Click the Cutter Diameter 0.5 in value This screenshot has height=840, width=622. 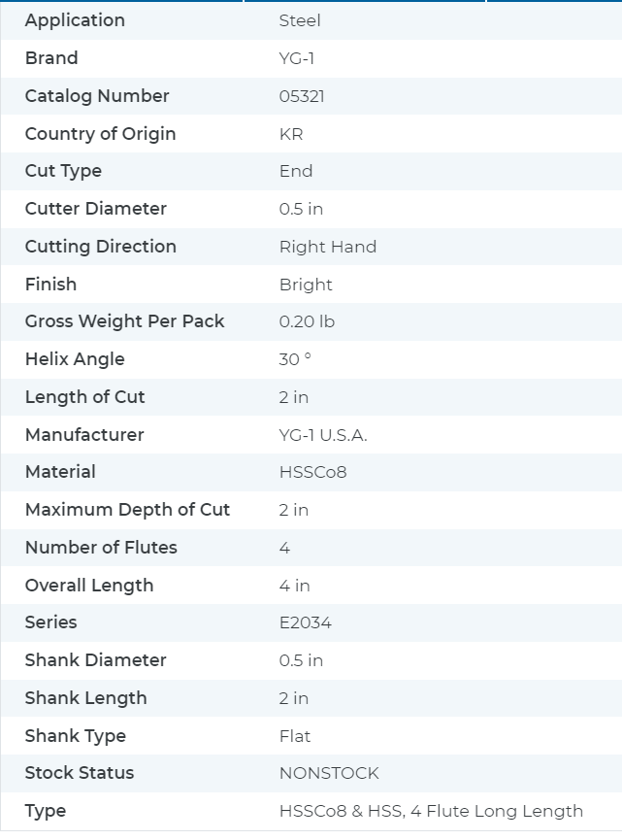click(x=301, y=209)
